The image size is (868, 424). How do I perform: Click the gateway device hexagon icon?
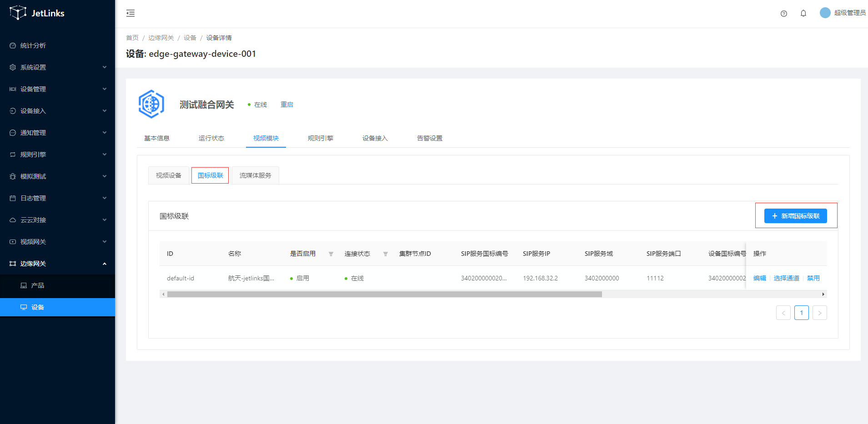(x=151, y=104)
